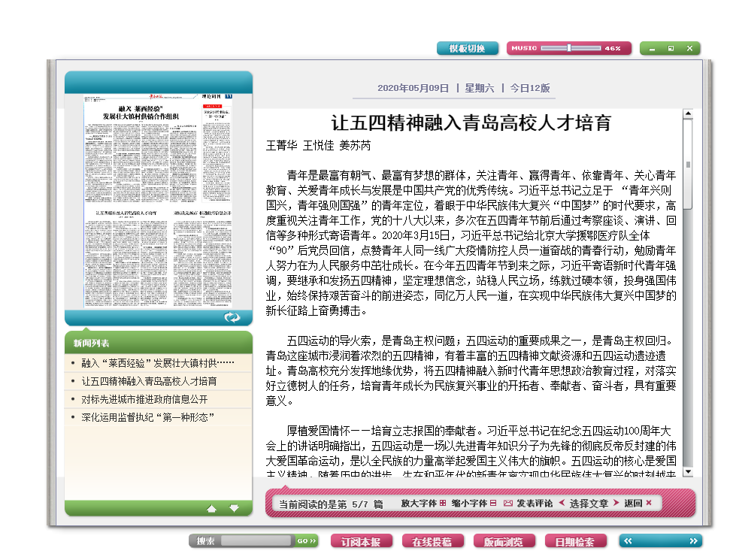Image resolution: width=733 pixels, height=560 pixels.
Task: Go to next article with right arrow
Action: [x=616, y=503]
